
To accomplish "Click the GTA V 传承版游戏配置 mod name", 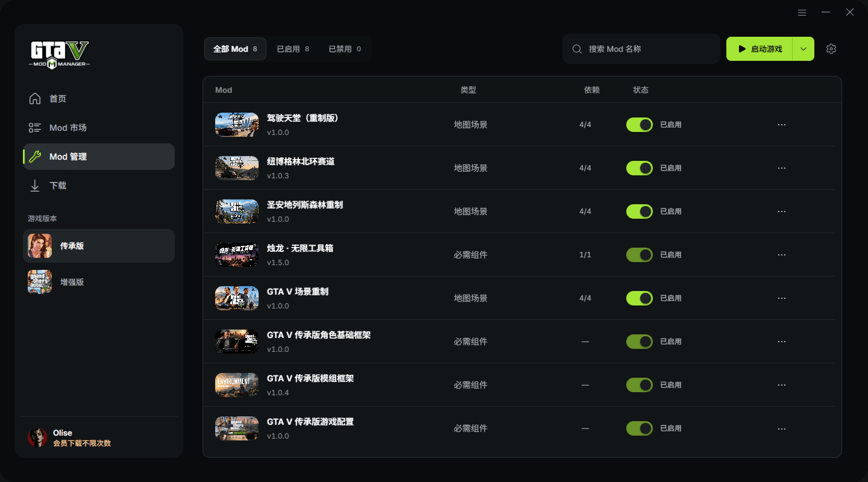I will click(x=310, y=422).
